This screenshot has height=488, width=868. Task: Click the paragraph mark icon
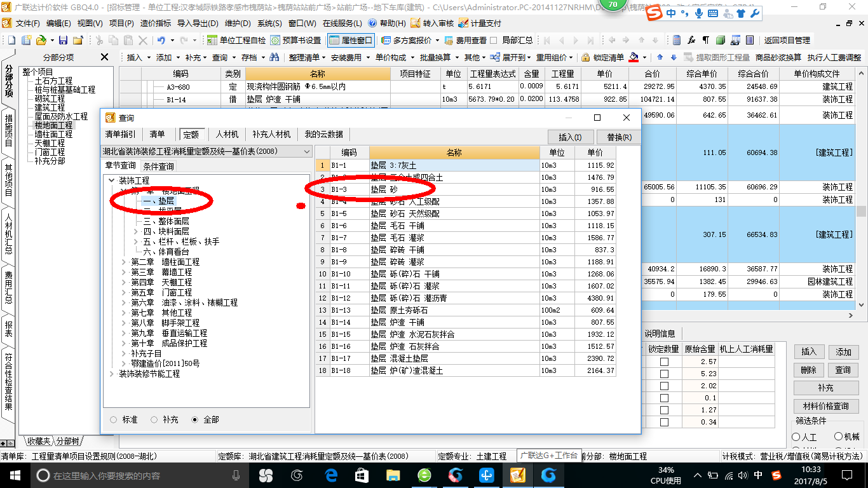pos(705,40)
